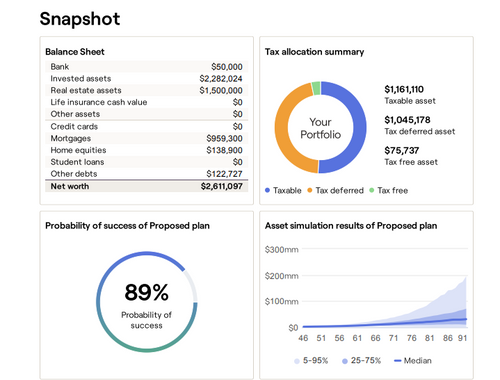Click the Snapshot page heading
Screen dimensions: 500x380
80,19
